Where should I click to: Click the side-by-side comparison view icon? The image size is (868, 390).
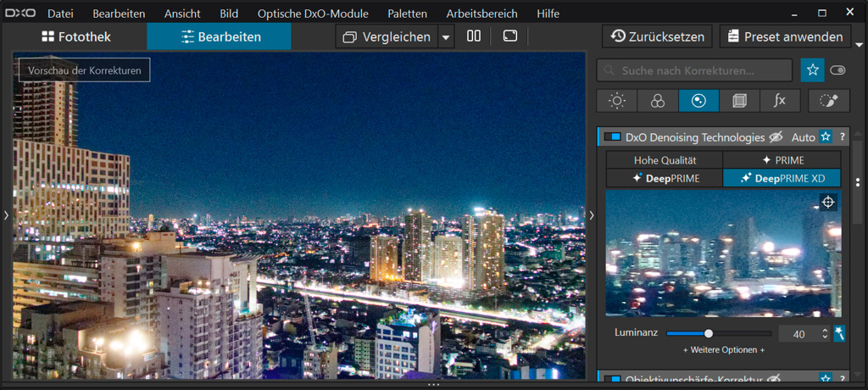click(474, 36)
